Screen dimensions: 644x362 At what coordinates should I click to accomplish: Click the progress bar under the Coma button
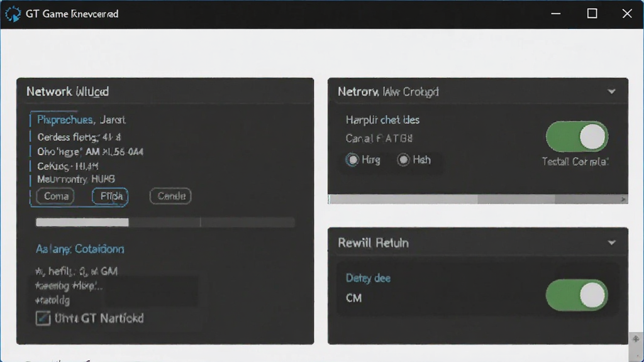click(165, 222)
